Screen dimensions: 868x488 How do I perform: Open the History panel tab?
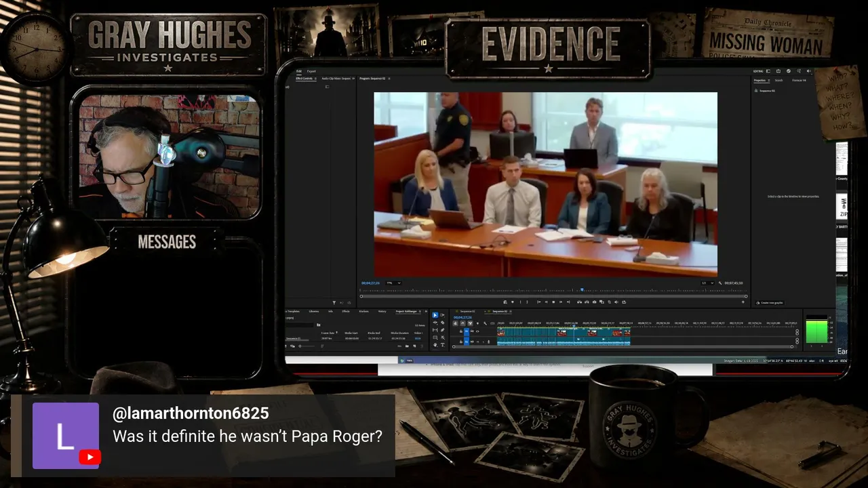point(382,311)
